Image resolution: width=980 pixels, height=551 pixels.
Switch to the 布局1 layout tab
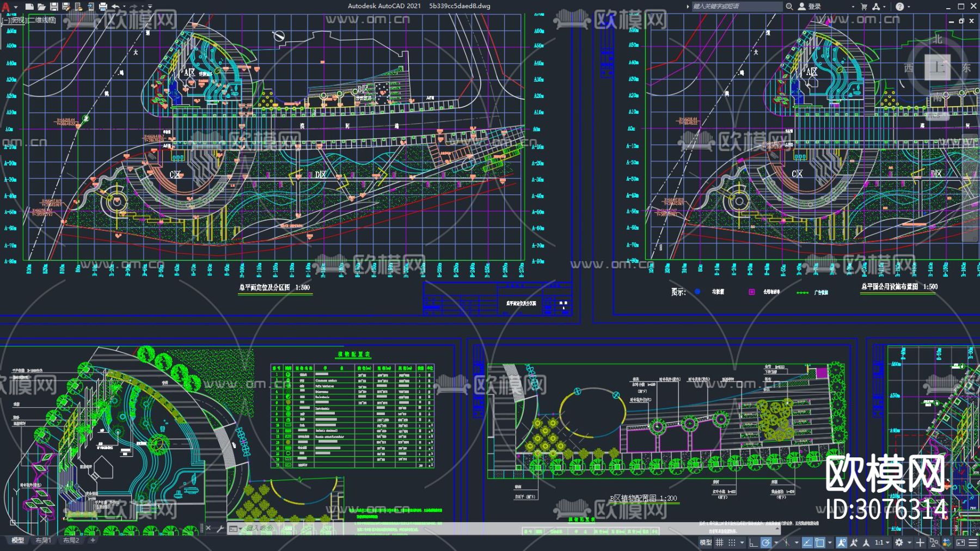[43, 541]
